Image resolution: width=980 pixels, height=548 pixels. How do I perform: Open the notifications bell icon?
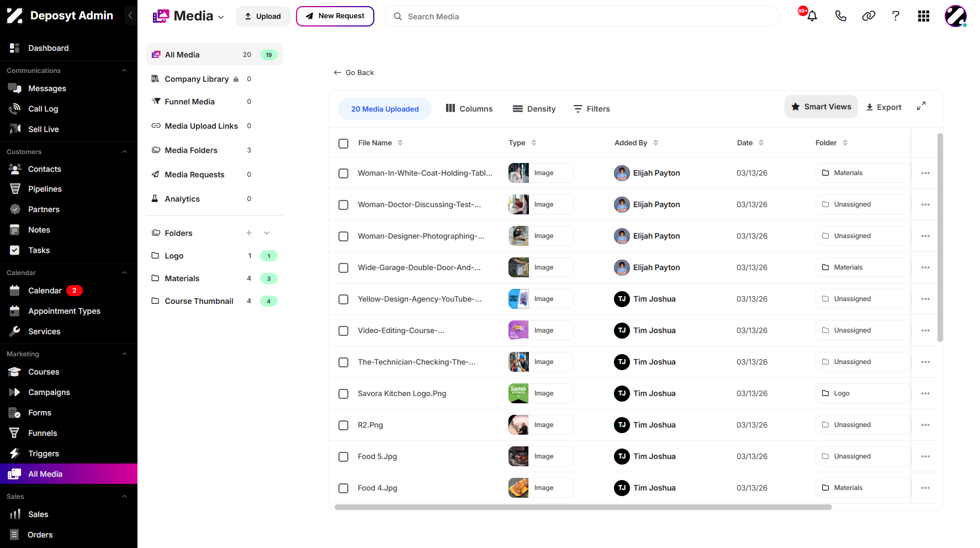click(x=812, y=16)
